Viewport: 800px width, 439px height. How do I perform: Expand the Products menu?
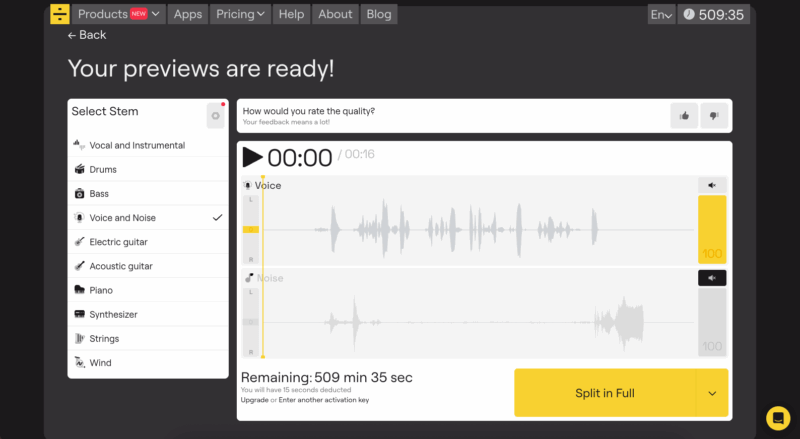[x=118, y=14]
